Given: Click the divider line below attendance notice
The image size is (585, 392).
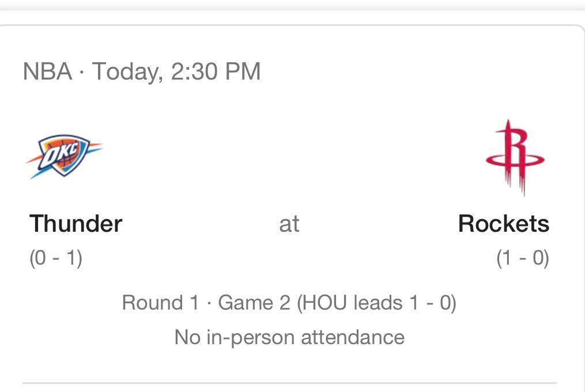Looking at the screenshot, I should [289, 383].
